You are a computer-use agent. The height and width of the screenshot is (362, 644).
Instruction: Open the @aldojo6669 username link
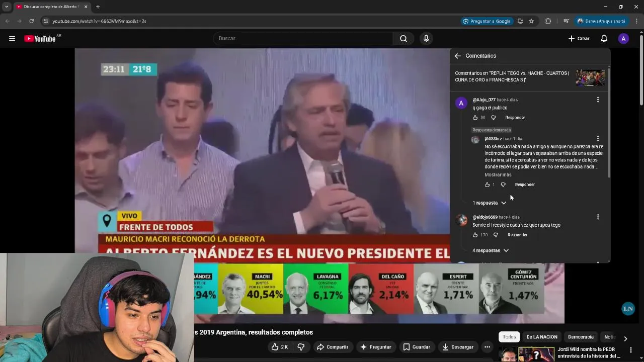(x=485, y=217)
